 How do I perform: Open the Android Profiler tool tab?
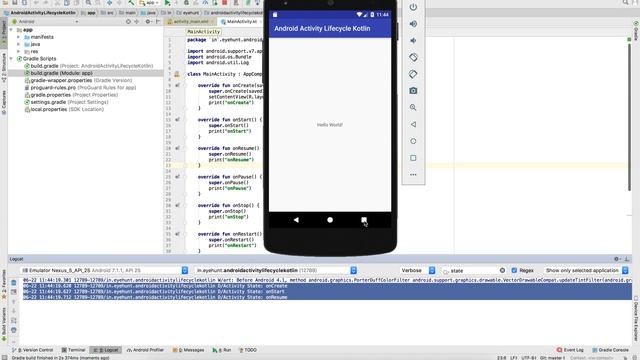145,350
